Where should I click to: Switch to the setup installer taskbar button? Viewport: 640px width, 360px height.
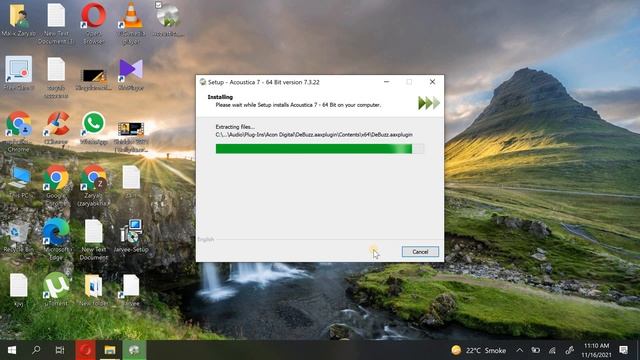point(134,350)
